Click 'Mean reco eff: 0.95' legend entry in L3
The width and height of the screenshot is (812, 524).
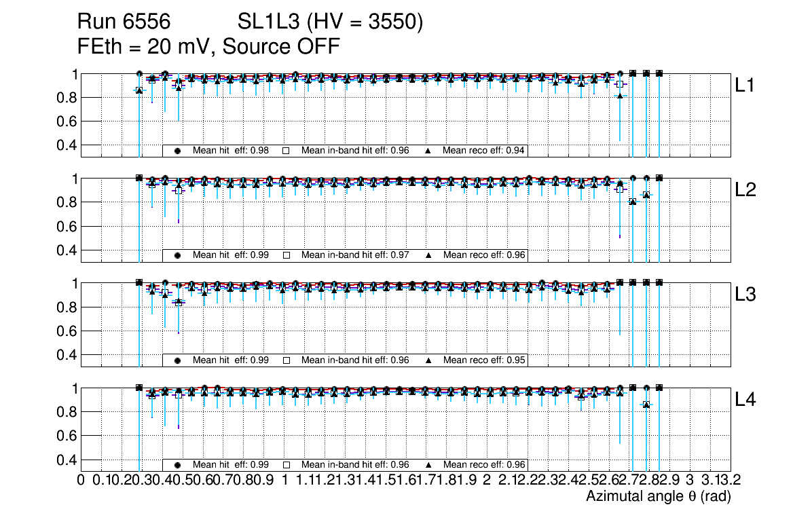click(x=484, y=360)
